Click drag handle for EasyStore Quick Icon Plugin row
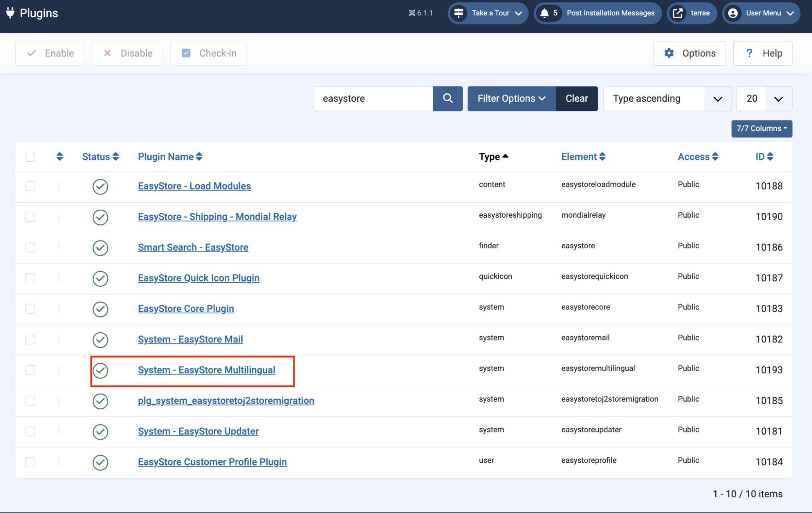The width and height of the screenshot is (812, 513). point(58,278)
